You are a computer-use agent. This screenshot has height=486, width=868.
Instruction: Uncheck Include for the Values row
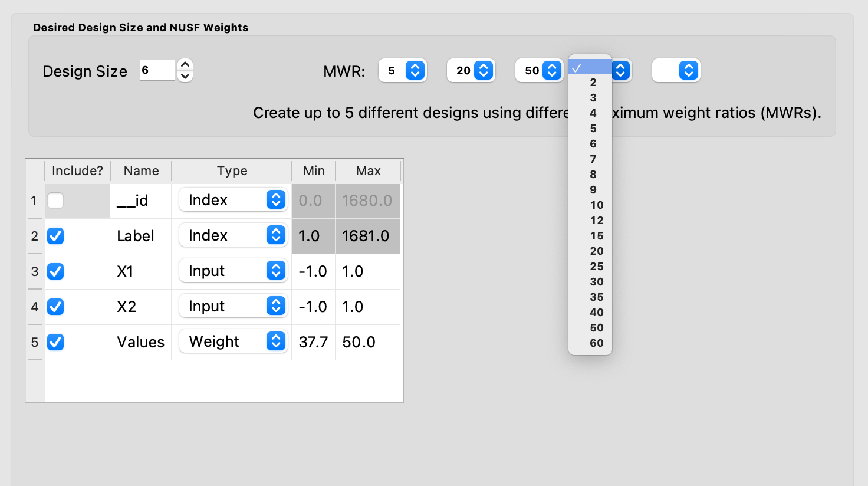coord(55,342)
